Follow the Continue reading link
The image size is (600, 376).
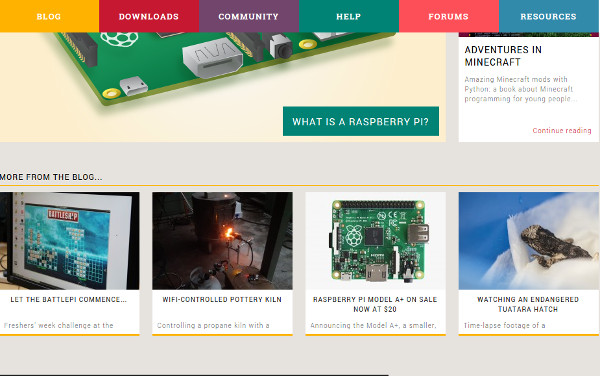coord(562,130)
